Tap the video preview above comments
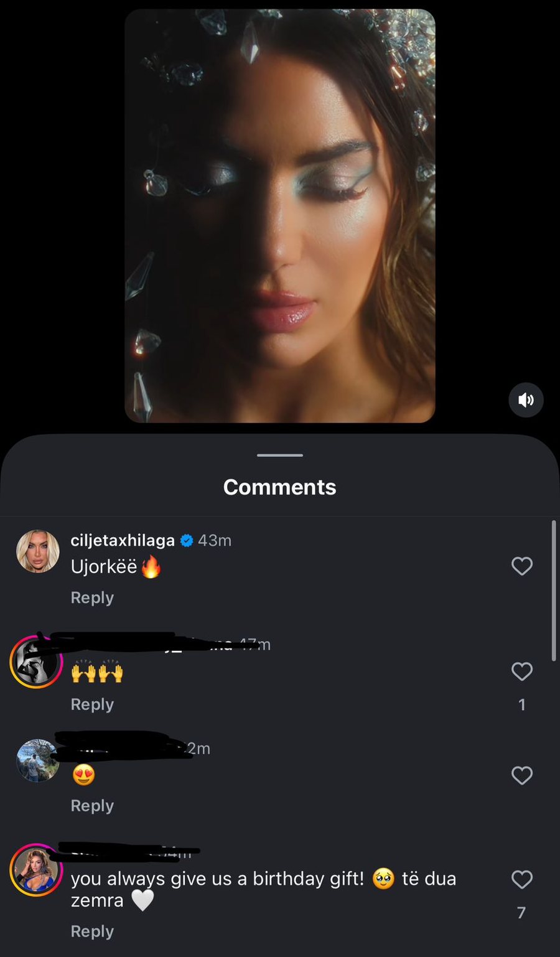This screenshot has height=957, width=560. click(280, 215)
